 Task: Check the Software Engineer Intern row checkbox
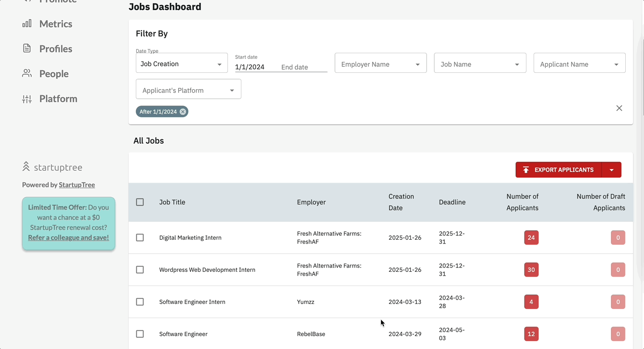click(140, 302)
